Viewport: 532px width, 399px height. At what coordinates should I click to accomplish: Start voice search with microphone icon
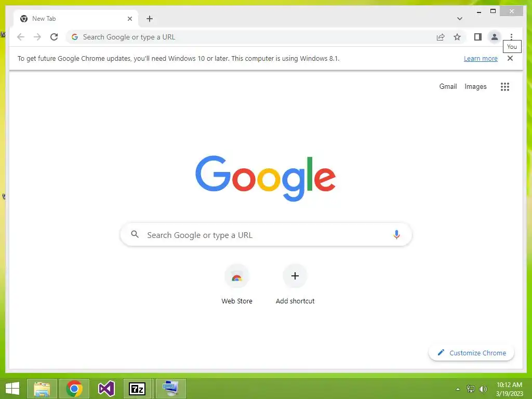pyautogui.click(x=396, y=234)
